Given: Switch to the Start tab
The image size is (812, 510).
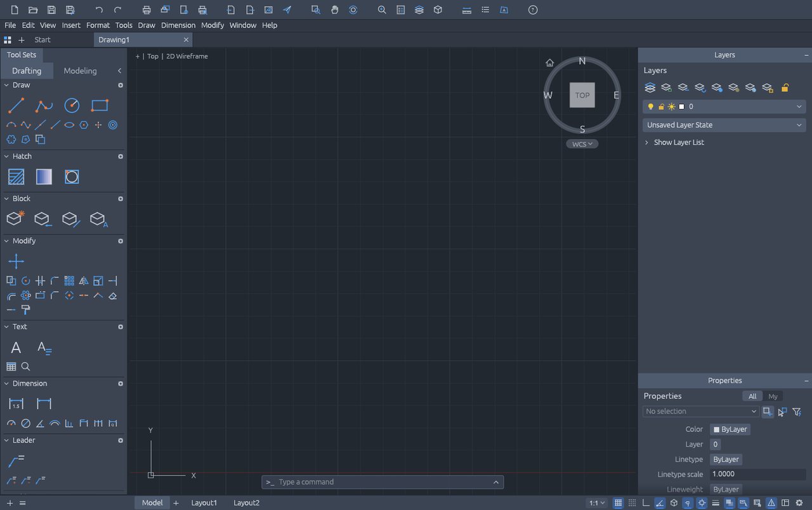Looking at the screenshot, I should (x=43, y=39).
